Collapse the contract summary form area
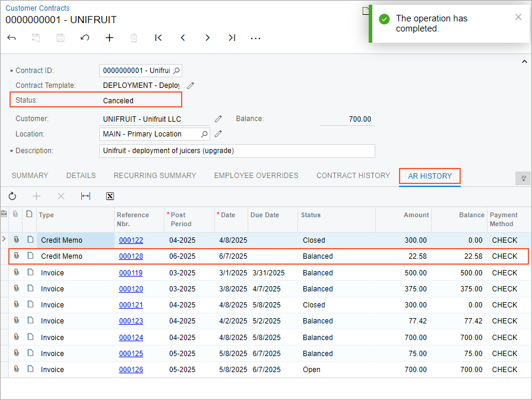This screenshot has width=532, height=400. 524,62
